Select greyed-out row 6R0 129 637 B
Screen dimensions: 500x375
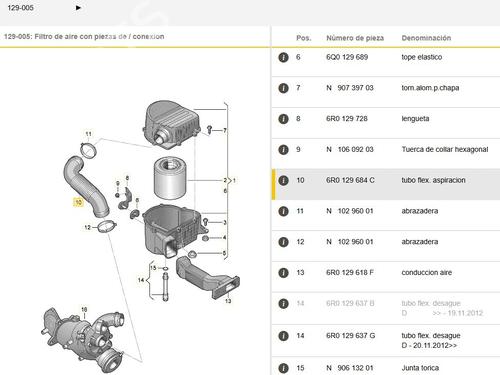click(386, 308)
